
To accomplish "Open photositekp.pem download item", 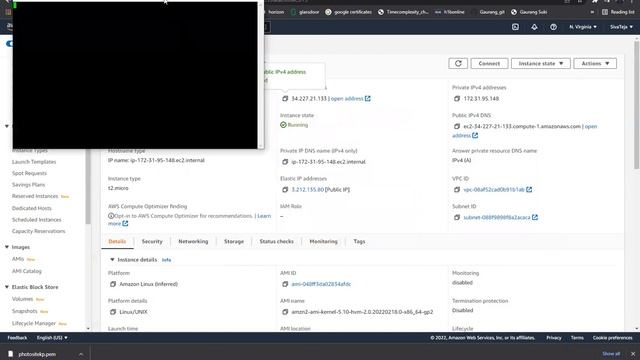I will [37, 354].
